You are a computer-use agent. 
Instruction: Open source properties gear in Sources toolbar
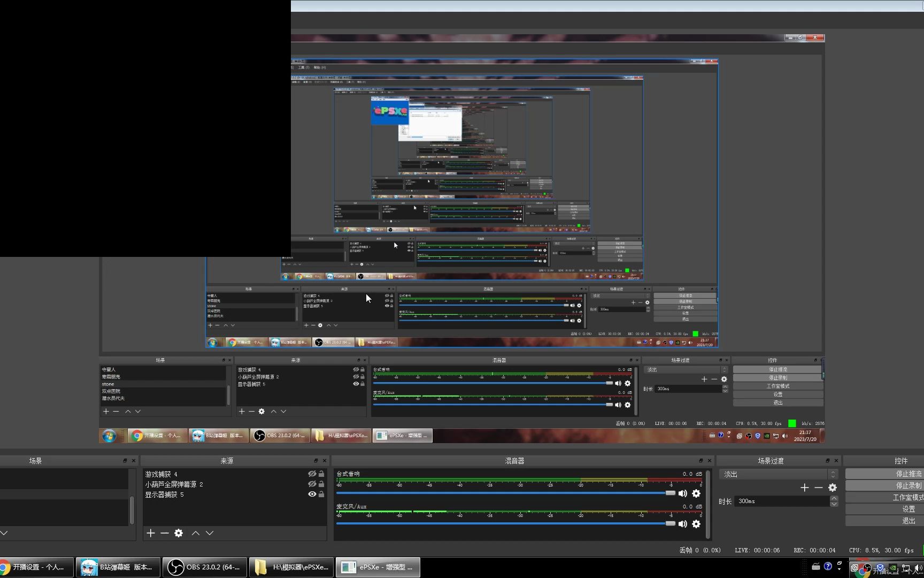[179, 533]
